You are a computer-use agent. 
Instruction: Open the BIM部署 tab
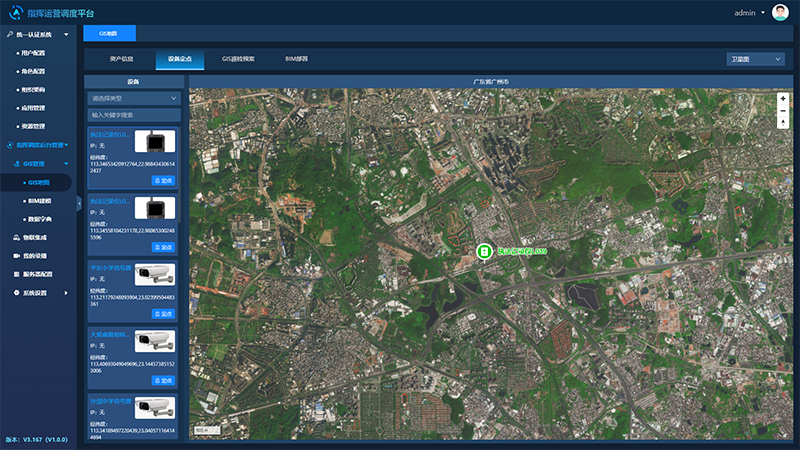pyautogui.click(x=296, y=59)
